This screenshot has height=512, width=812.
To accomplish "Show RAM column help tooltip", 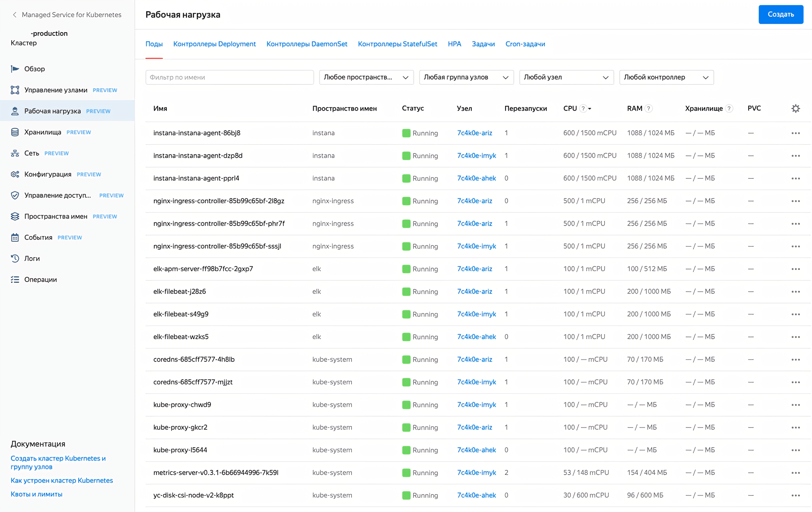I will point(648,108).
